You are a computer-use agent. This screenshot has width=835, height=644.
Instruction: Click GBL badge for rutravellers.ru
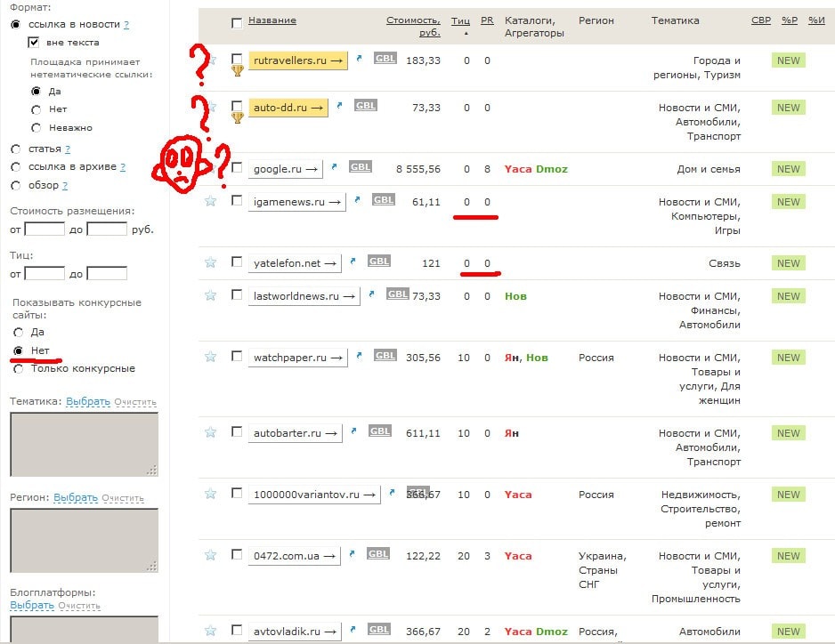pos(385,58)
